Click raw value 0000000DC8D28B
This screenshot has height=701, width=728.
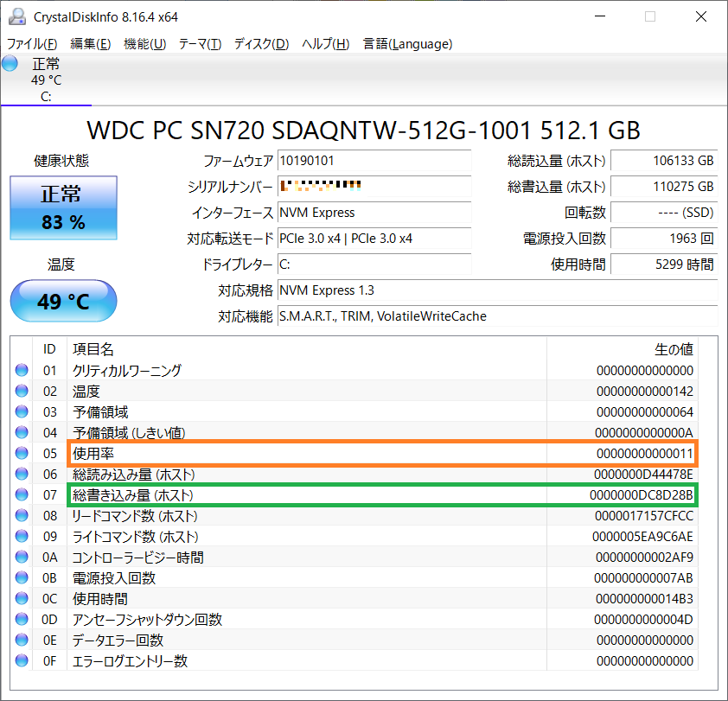click(642, 495)
